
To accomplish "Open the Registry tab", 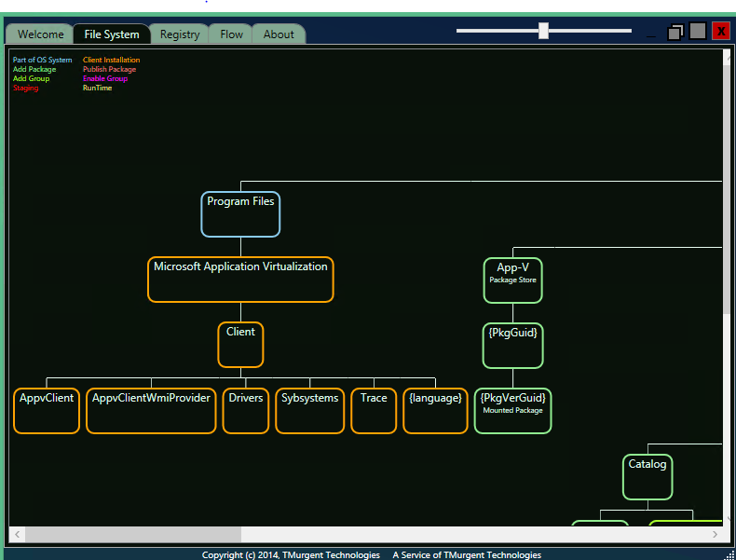I will click(179, 34).
